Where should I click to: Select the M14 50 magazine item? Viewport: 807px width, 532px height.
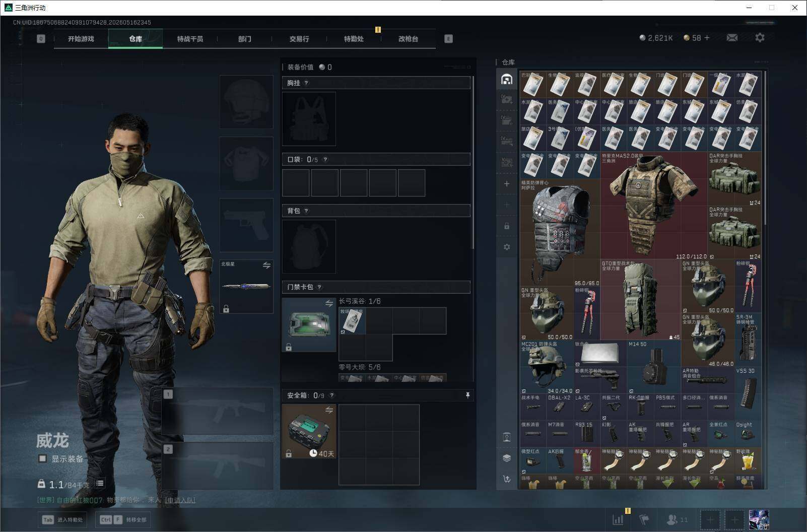tap(653, 367)
